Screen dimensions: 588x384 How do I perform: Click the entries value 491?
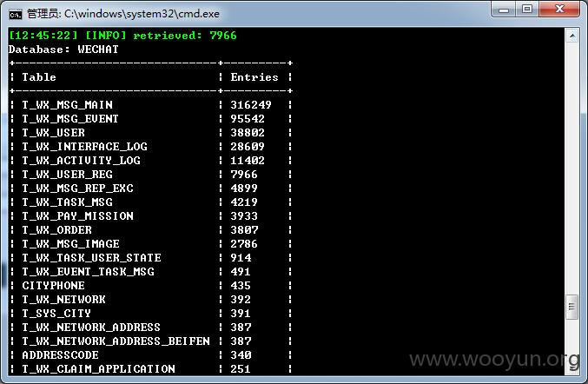[x=241, y=272]
